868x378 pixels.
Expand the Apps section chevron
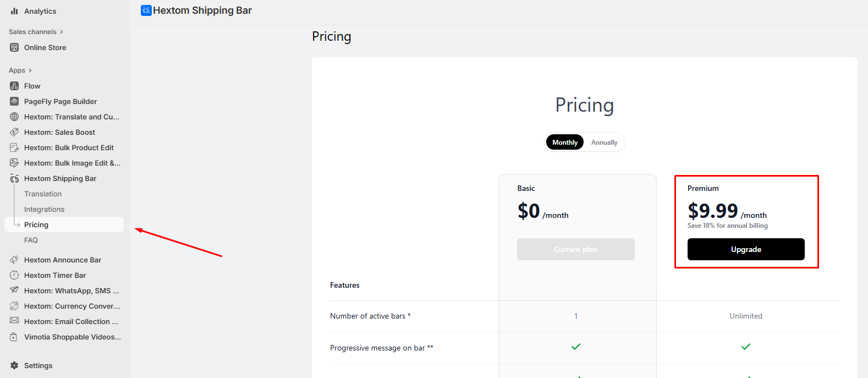[30, 70]
